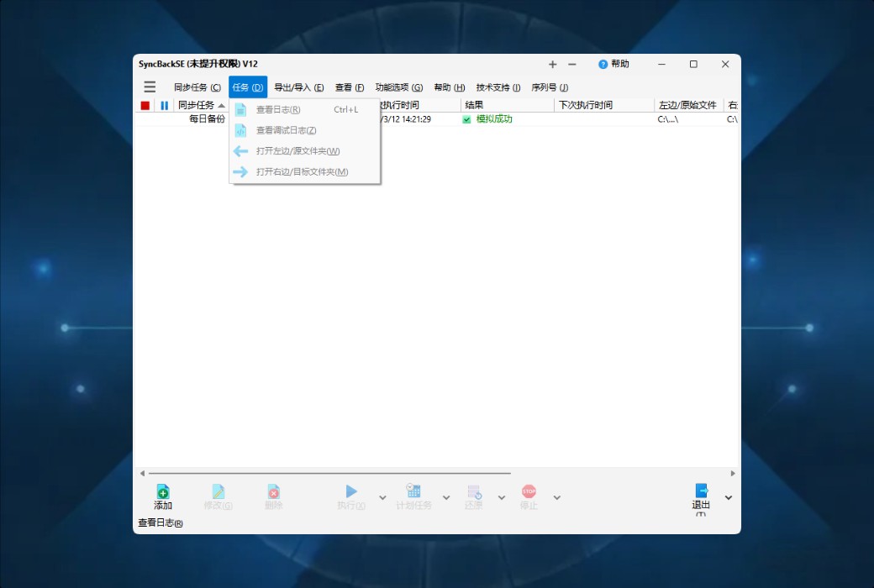
Task: Click the blue arrow icon for 打开右边/目标文件夹
Action: (241, 171)
